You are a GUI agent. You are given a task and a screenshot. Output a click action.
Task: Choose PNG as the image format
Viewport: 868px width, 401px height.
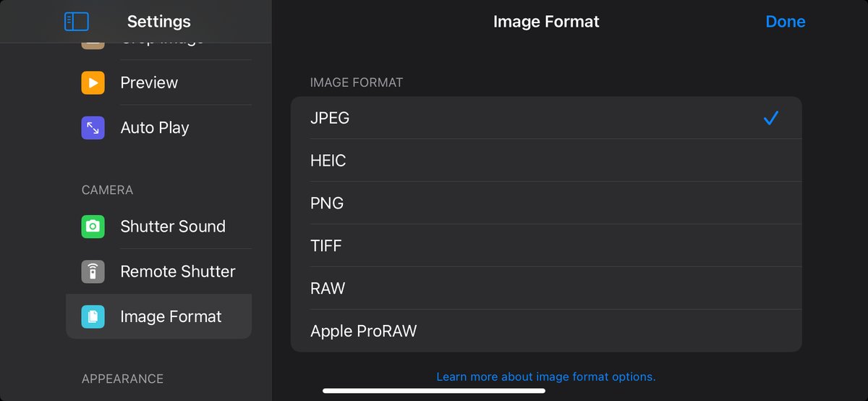pos(546,203)
